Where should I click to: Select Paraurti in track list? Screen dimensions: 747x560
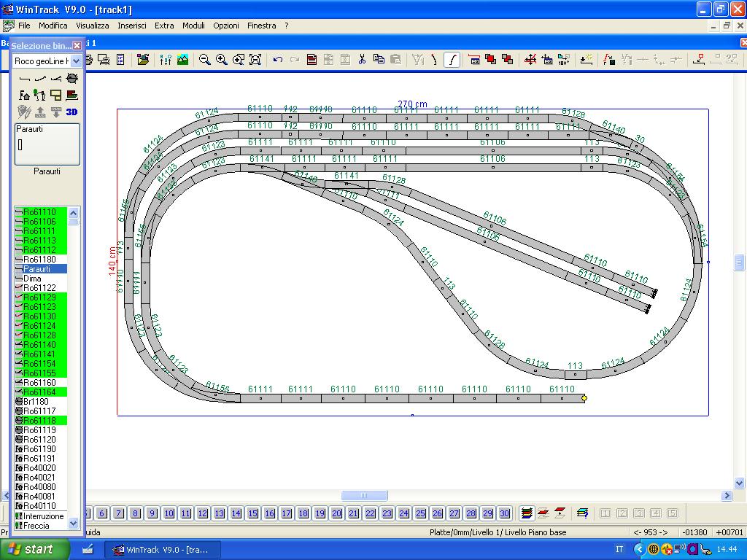click(41, 269)
